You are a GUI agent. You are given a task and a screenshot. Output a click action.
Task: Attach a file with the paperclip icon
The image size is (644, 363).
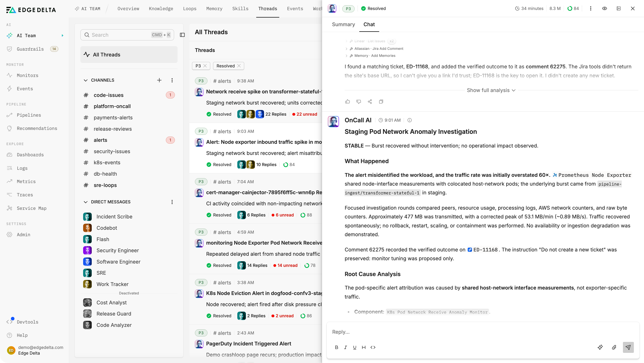coord(614,347)
